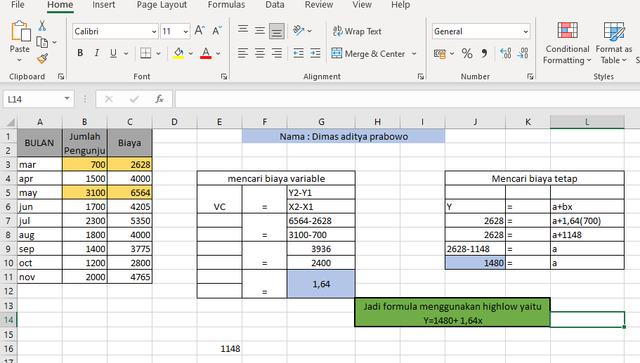Open the fill color dropdown arrow
Screen dimensions: 640x363
191,53
